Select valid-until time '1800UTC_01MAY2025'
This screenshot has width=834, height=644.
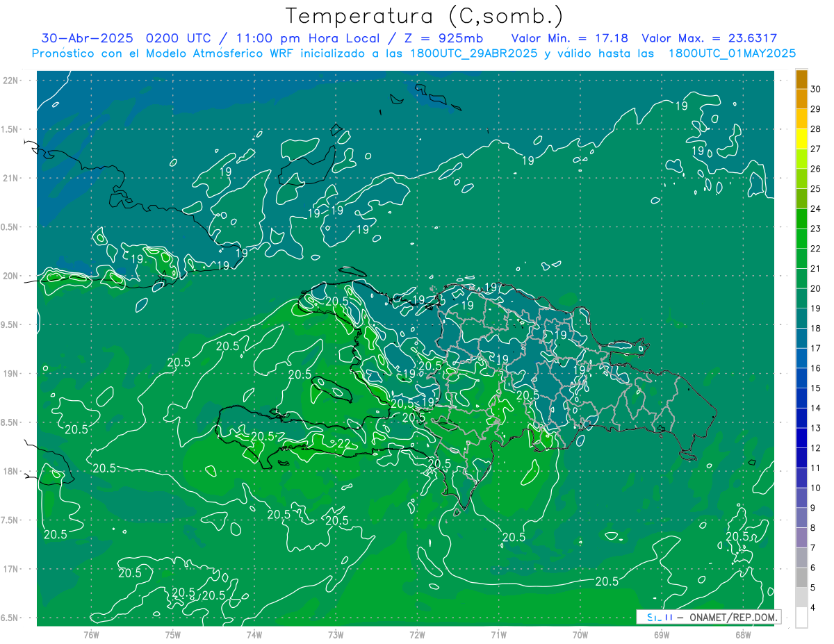click(732, 53)
